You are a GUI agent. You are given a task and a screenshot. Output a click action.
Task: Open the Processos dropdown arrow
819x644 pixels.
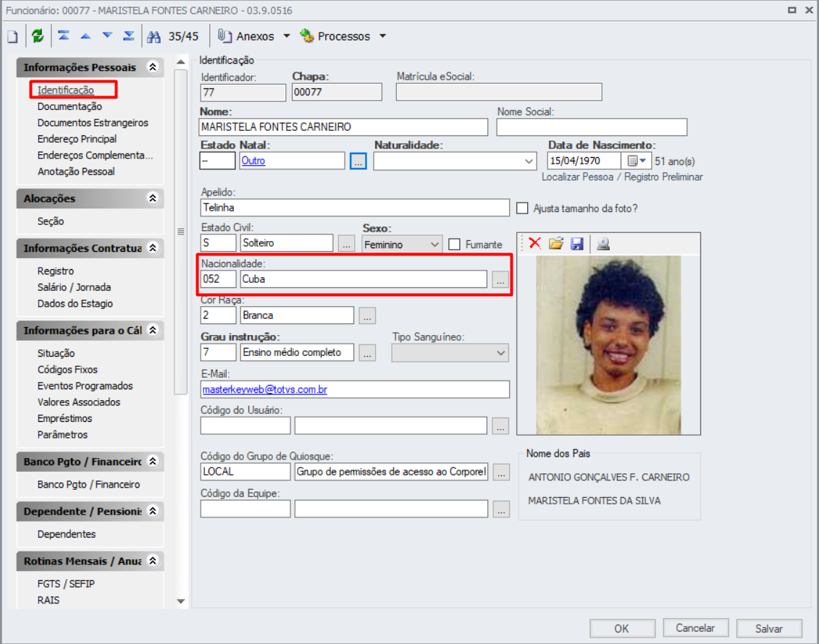coord(382,36)
